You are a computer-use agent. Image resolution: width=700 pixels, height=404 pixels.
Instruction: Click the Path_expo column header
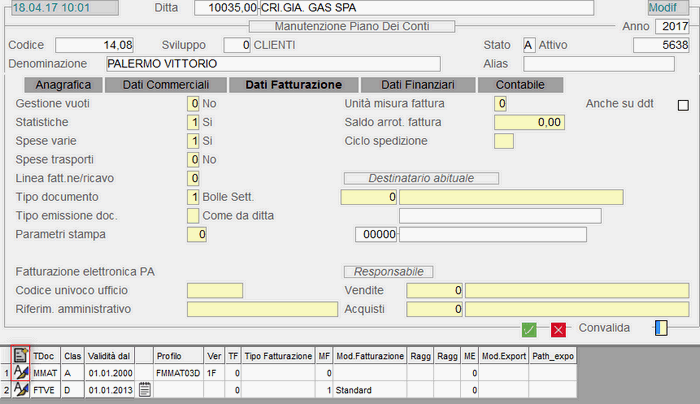(553, 356)
